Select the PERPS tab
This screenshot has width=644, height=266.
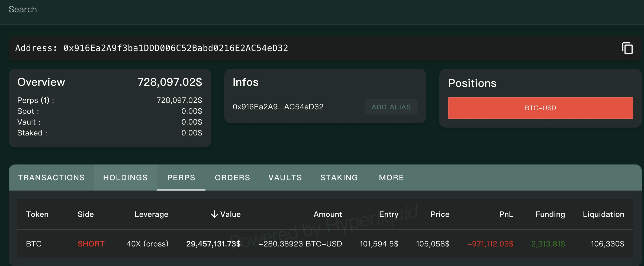181,178
